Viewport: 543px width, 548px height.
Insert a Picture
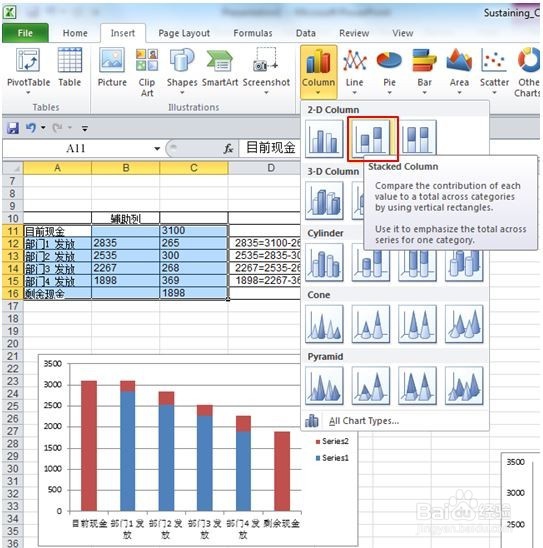coord(112,67)
